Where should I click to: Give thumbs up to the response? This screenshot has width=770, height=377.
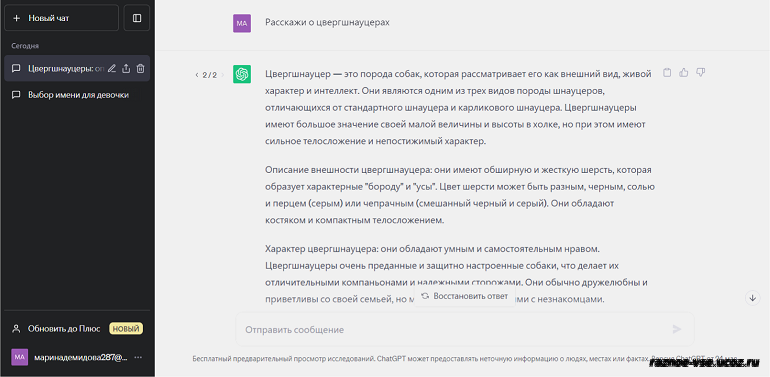point(684,73)
